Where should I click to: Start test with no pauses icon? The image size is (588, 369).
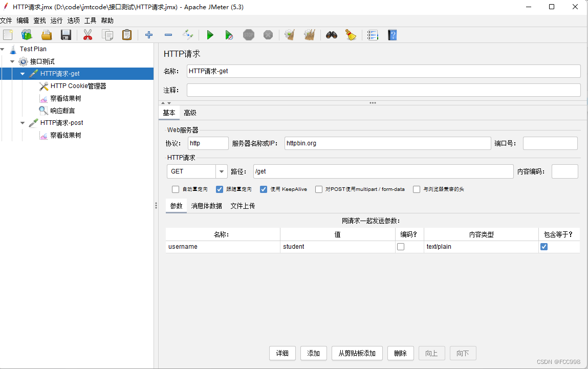click(229, 35)
